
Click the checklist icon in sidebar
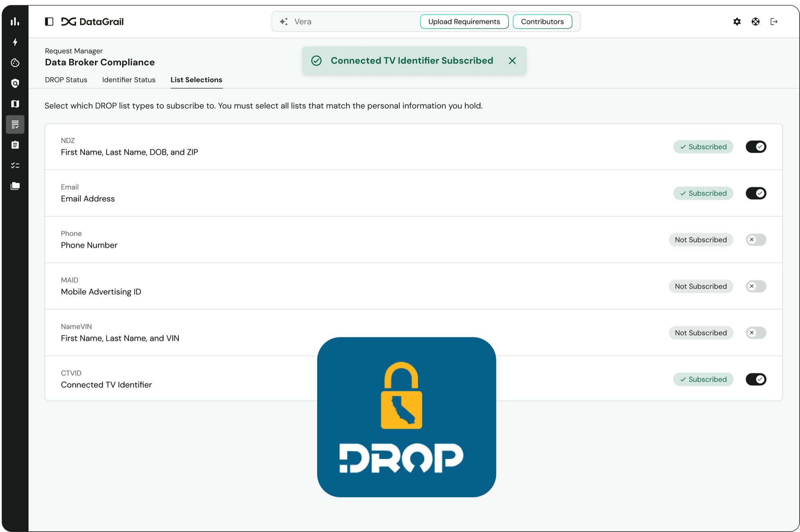[15, 165]
